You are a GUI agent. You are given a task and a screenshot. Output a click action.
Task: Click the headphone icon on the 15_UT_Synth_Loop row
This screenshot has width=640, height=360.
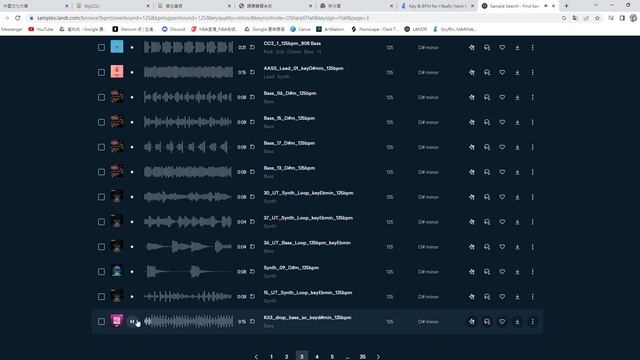(x=487, y=296)
